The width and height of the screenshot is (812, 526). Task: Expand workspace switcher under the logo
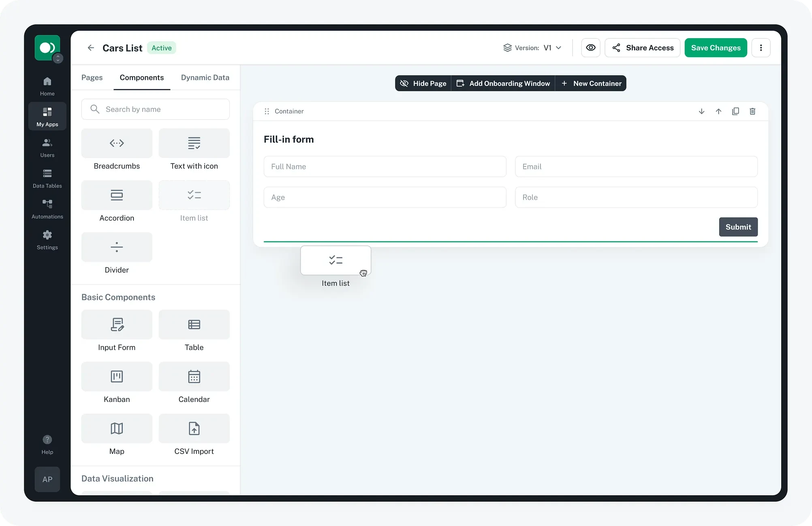click(x=58, y=58)
